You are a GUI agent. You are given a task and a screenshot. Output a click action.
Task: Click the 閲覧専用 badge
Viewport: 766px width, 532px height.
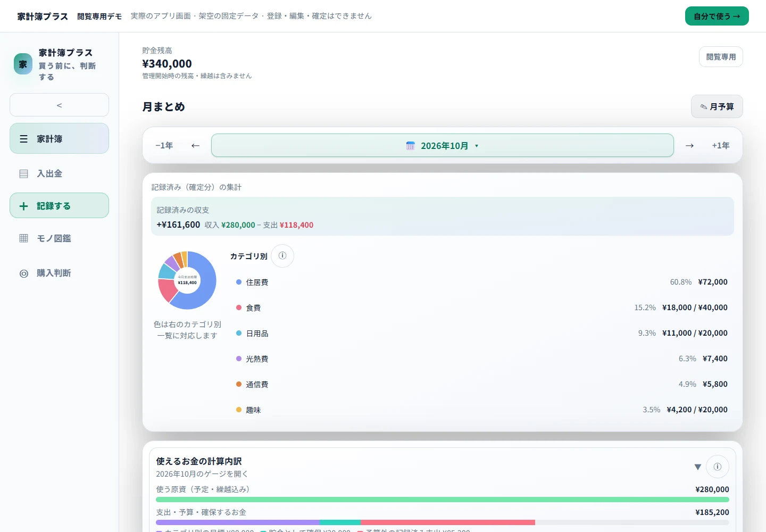721,57
